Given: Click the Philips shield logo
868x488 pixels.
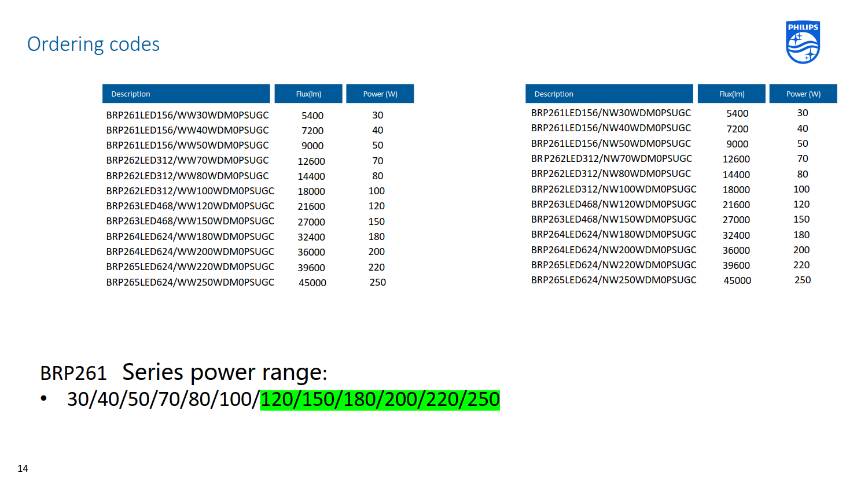Looking at the screenshot, I should [x=803, y=42].
